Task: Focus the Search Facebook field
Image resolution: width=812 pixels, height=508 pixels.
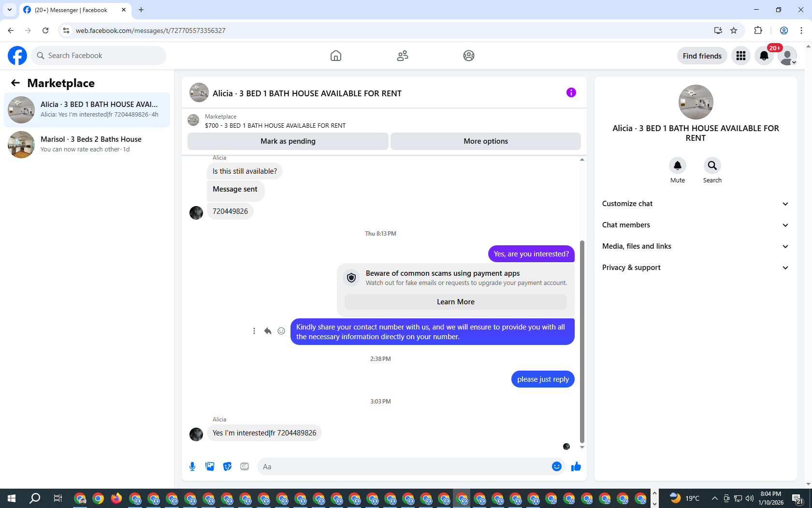Action: (99, 56)
